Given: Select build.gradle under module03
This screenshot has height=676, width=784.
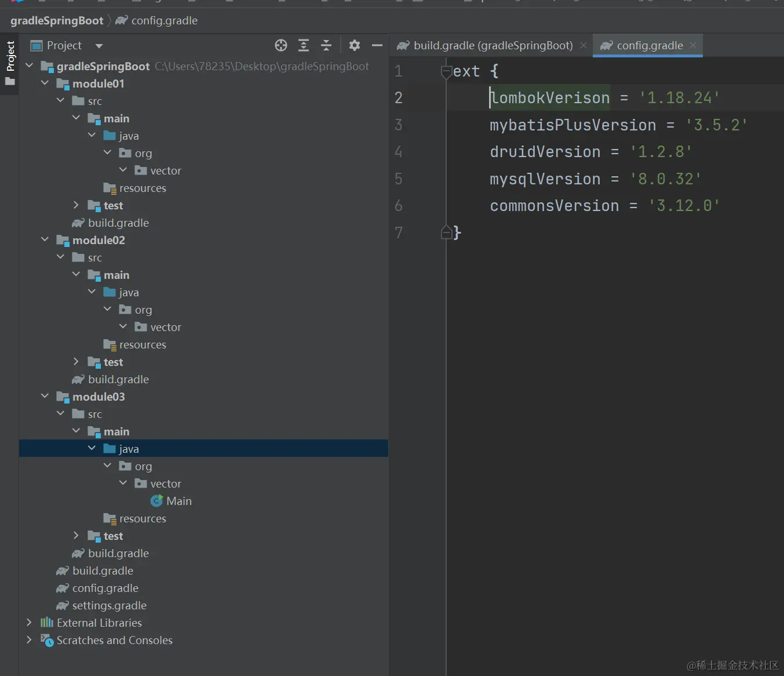Looking at the screenshot, I should [118, 553].
